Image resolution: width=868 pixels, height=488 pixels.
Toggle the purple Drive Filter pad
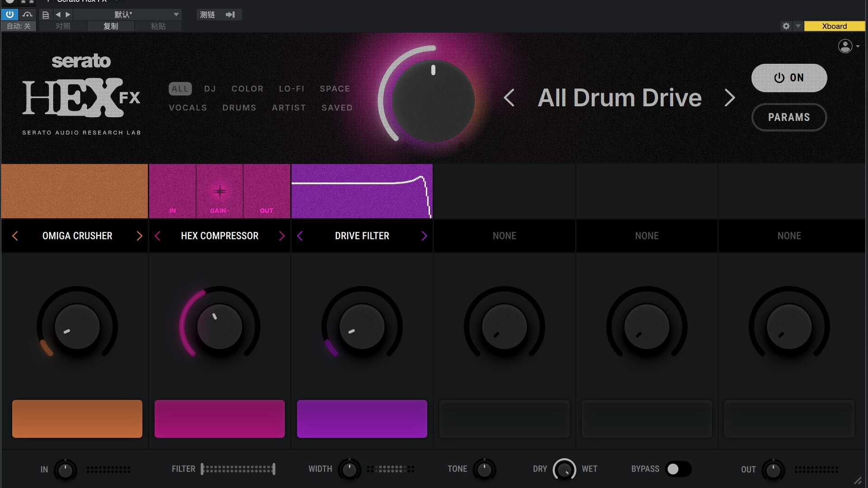pos(362,419)
